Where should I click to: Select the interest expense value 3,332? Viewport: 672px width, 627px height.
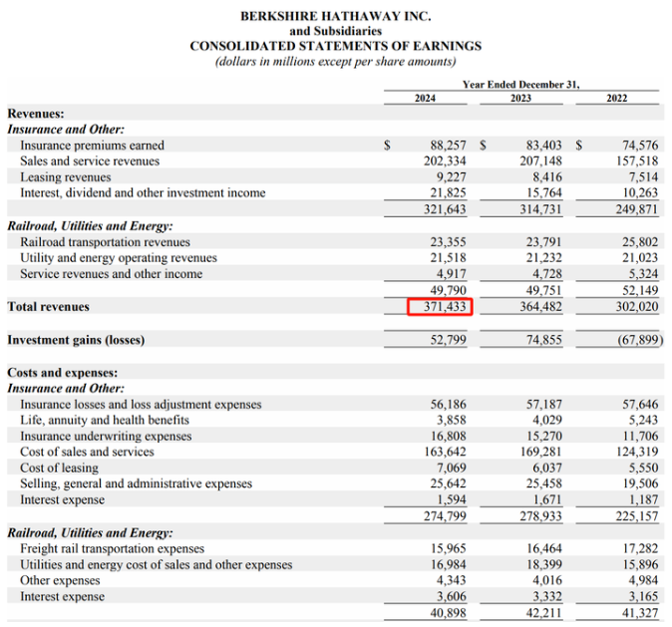(x=547, y=596)
